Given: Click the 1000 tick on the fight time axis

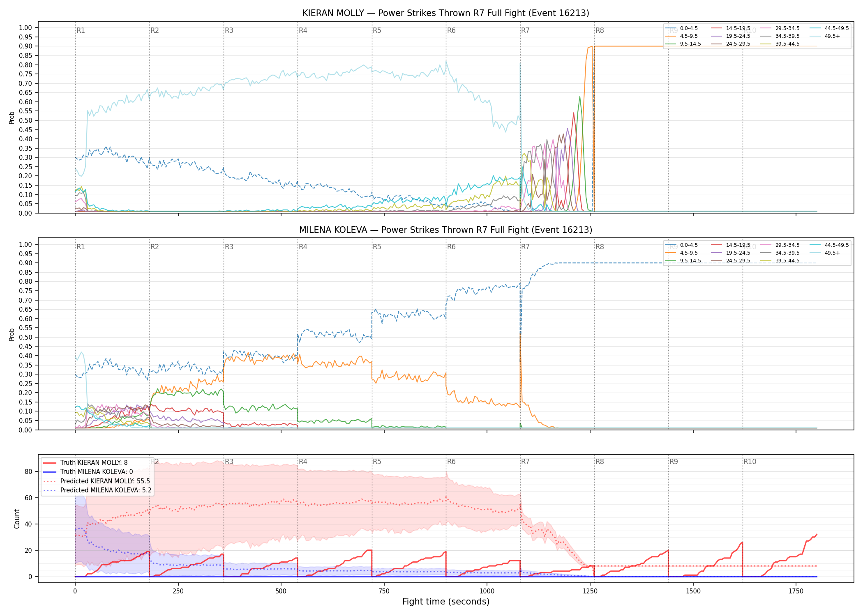Looking at the screenshot, I should pyautogui.click(x=487, y=591).
